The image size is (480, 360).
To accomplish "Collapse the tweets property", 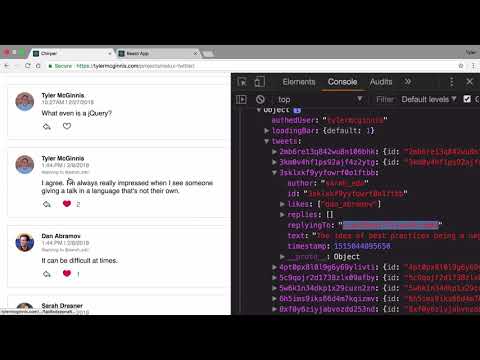I will 267,141.
